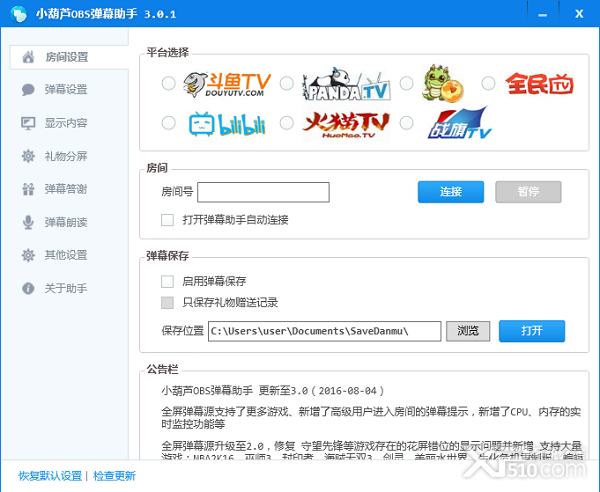Click the 斗鱼TV logo
This screenshot has height=492, width=600.
(227, 84)
